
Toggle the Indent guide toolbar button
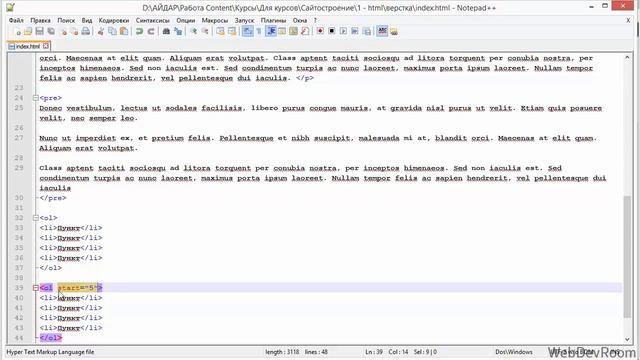tap(271, 31)
